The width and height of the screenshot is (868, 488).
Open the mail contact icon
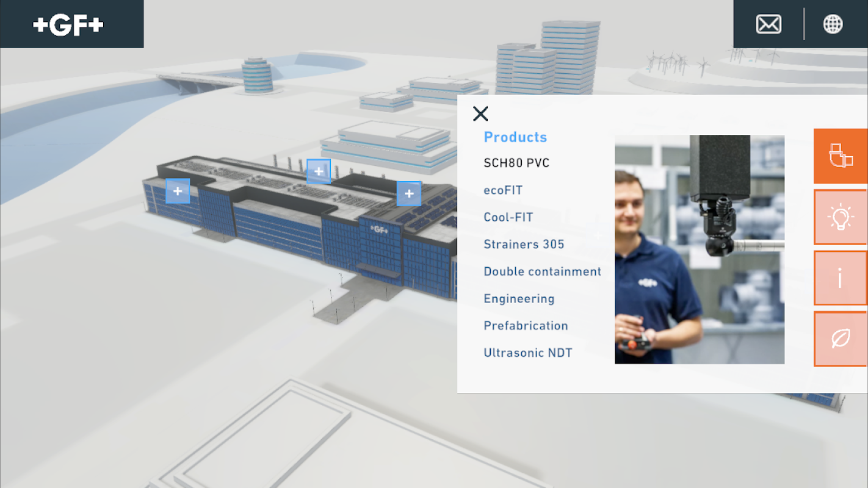coord(769,24)
